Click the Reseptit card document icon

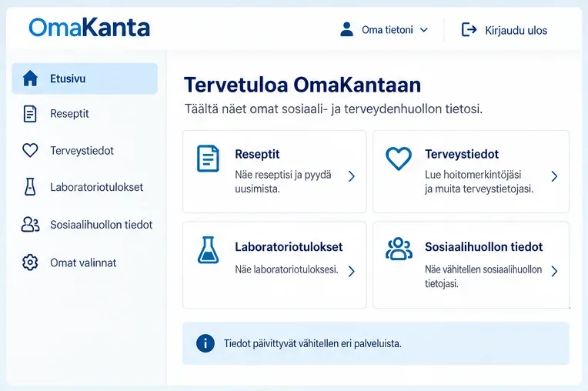click(x=208, y=159)
